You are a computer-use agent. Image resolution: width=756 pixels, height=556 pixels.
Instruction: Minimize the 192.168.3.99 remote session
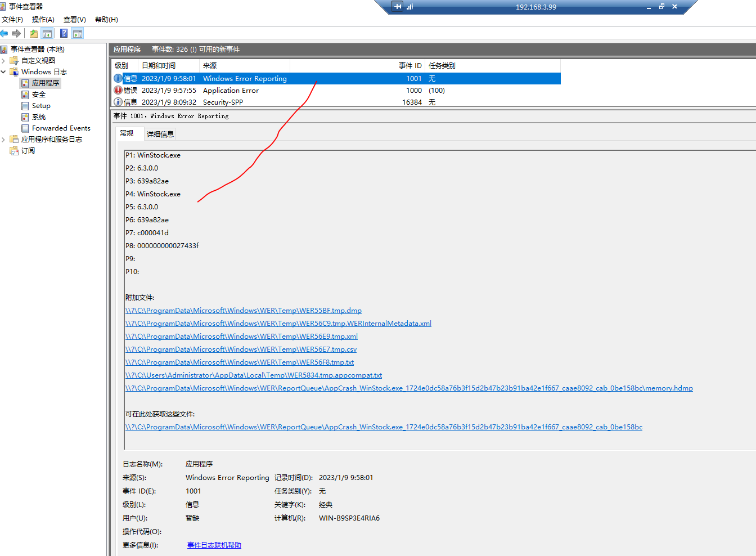coord(649,7)
